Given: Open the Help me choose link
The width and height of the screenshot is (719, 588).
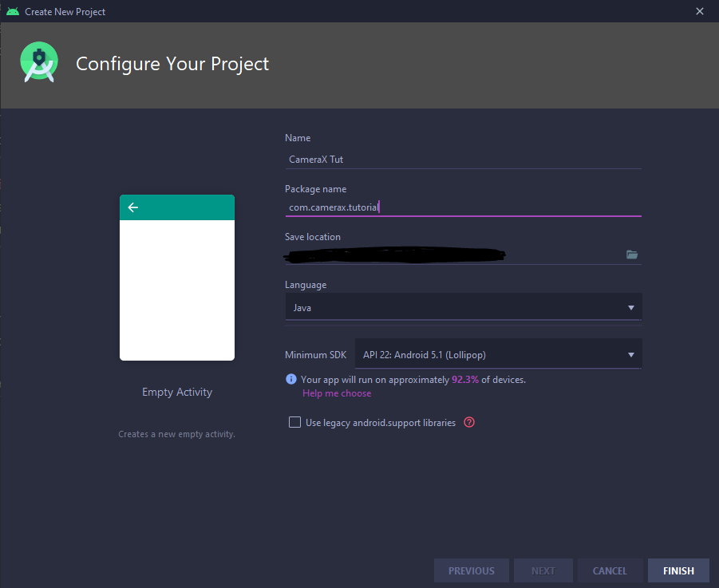Looking at the screenshot, I should [x=337, y=393].
